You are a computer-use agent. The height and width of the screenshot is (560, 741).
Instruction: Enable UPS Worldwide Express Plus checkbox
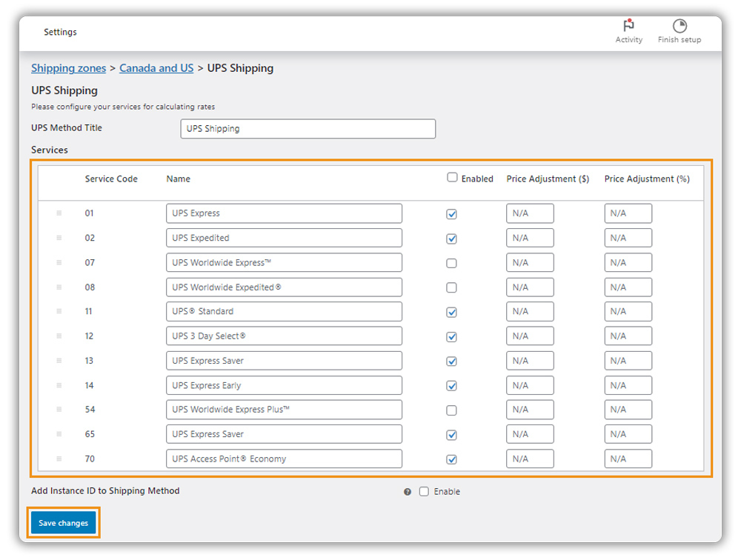click(x=451, y=410)
